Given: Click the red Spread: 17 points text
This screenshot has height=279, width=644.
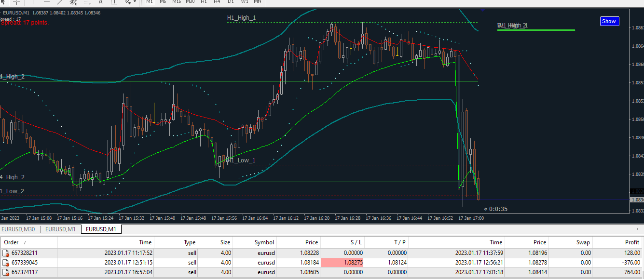Looking at the screenshot, I should point(25,22).
